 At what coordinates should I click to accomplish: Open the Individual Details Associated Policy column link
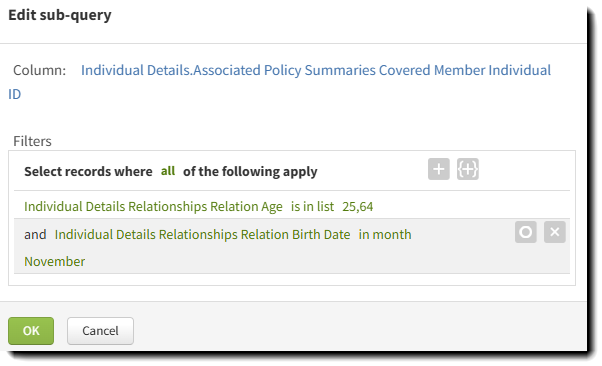point(316,70)
